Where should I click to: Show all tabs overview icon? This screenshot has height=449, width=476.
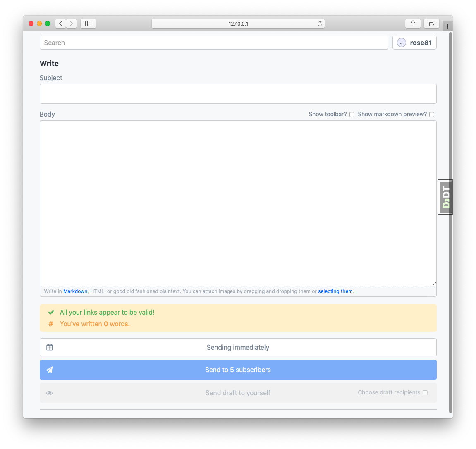point(431,24)
